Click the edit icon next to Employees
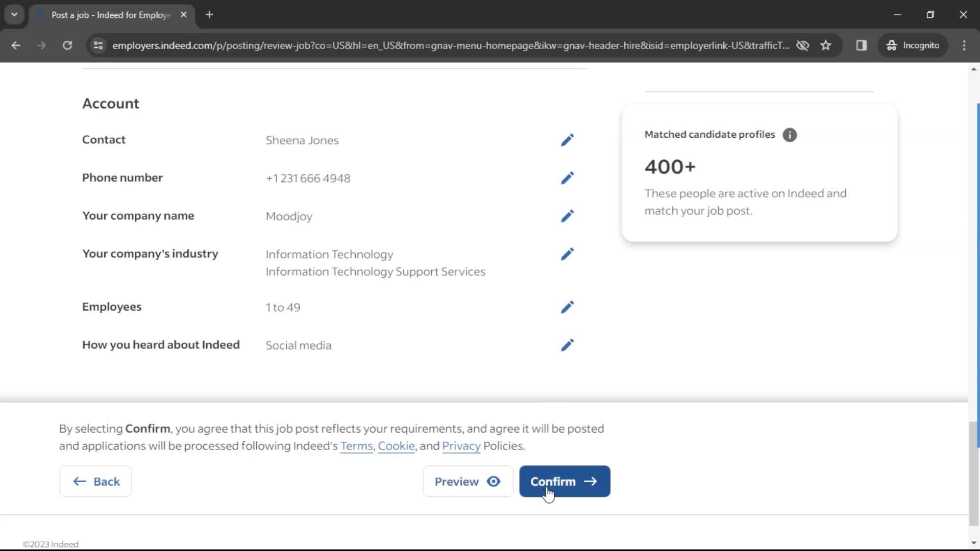This screenshot has width=980, height=551. click(568, 307)
